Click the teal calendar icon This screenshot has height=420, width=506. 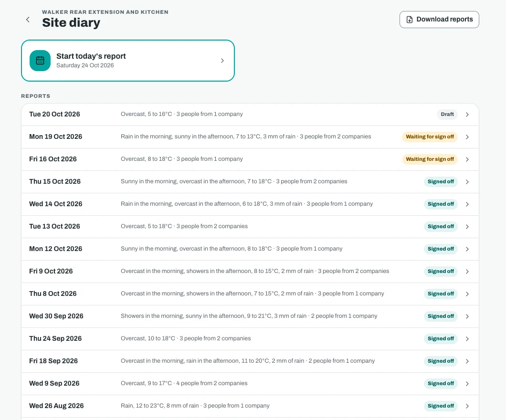pyautogui.click(x=40, y=61)
